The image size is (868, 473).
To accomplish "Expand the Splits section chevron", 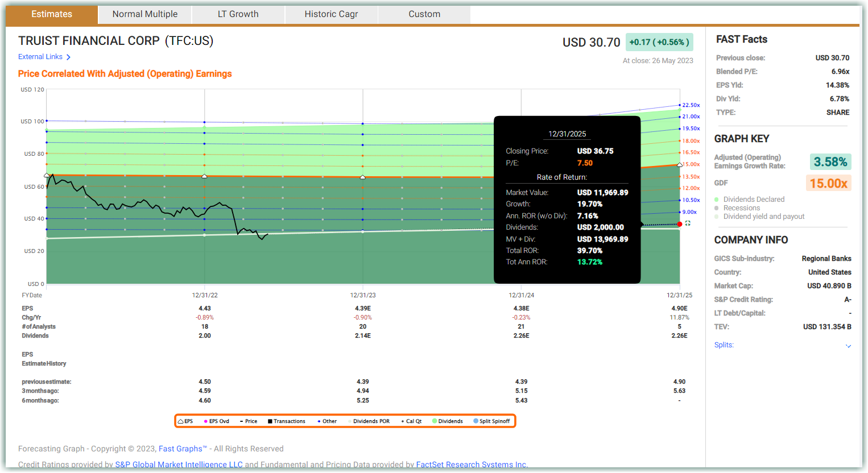I will tap(848, 346).
